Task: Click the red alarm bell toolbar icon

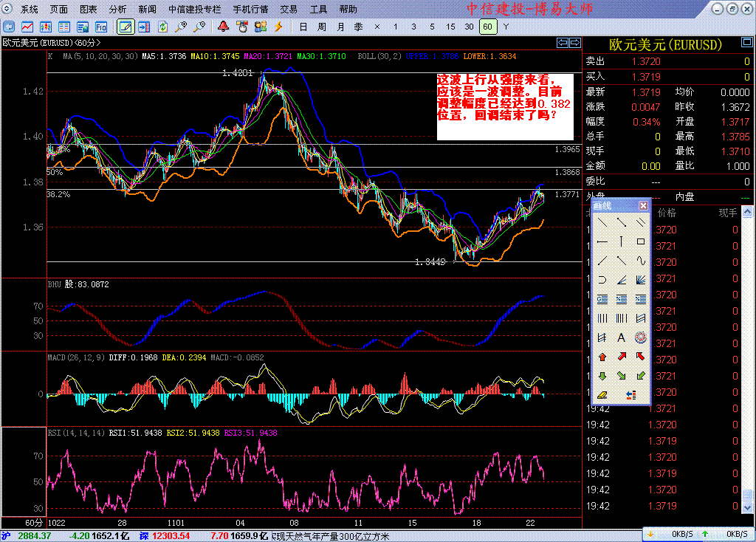Action: [223, 27]
